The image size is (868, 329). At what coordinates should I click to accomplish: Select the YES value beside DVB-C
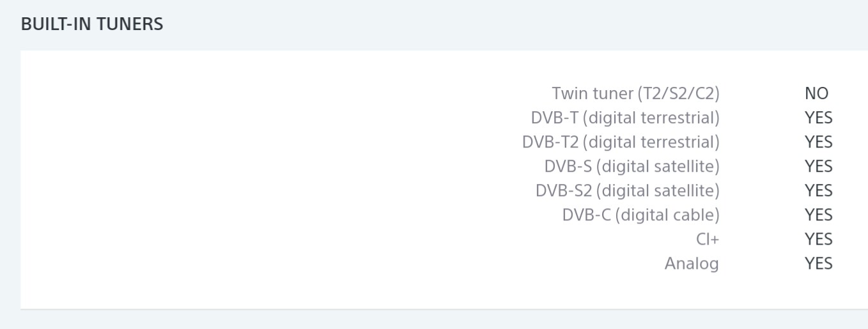[818, 215]
